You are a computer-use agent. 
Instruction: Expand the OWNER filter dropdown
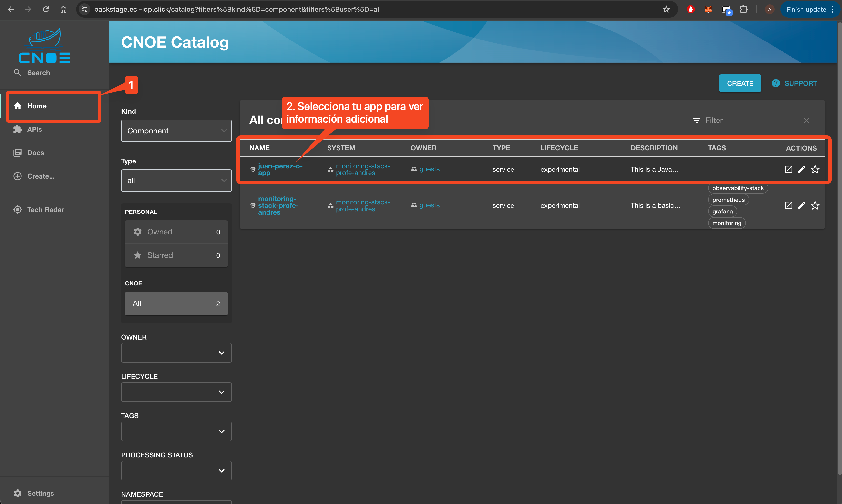[x=176, y=353]
